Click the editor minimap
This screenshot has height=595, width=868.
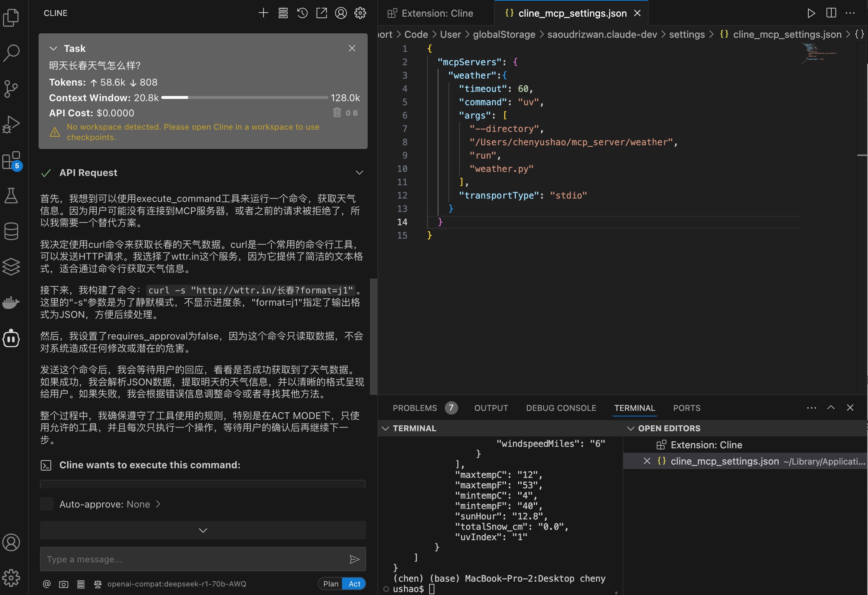click(820, 54)
